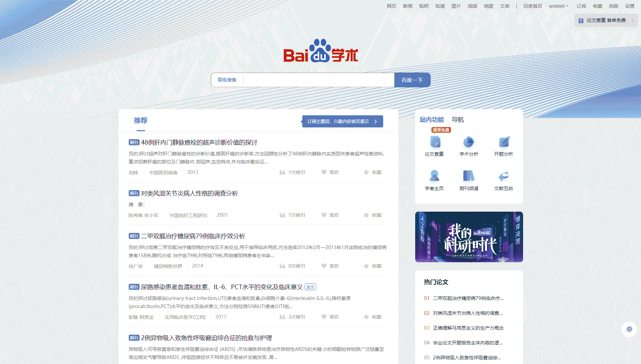
Task: Go to 百度首页 link
Action: [532, 6]
